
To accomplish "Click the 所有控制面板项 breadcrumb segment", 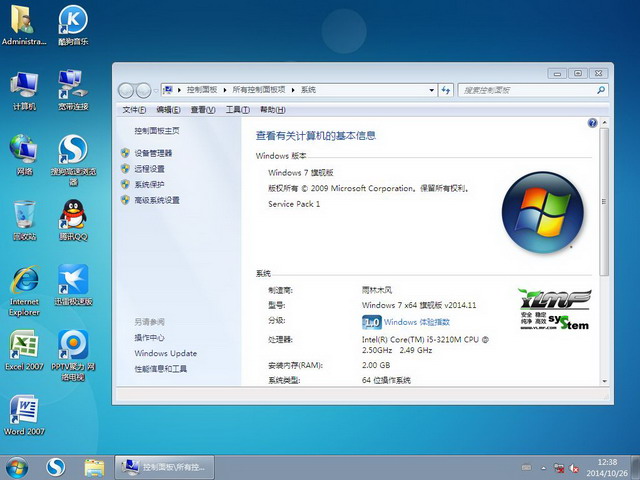I will [x=258, y=90].
